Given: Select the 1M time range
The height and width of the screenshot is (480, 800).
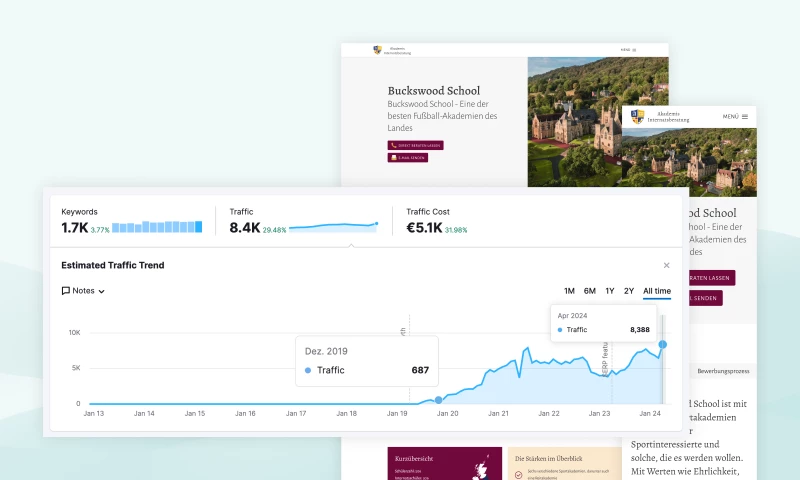Looking at the screenshot, I should pos(569,291).
